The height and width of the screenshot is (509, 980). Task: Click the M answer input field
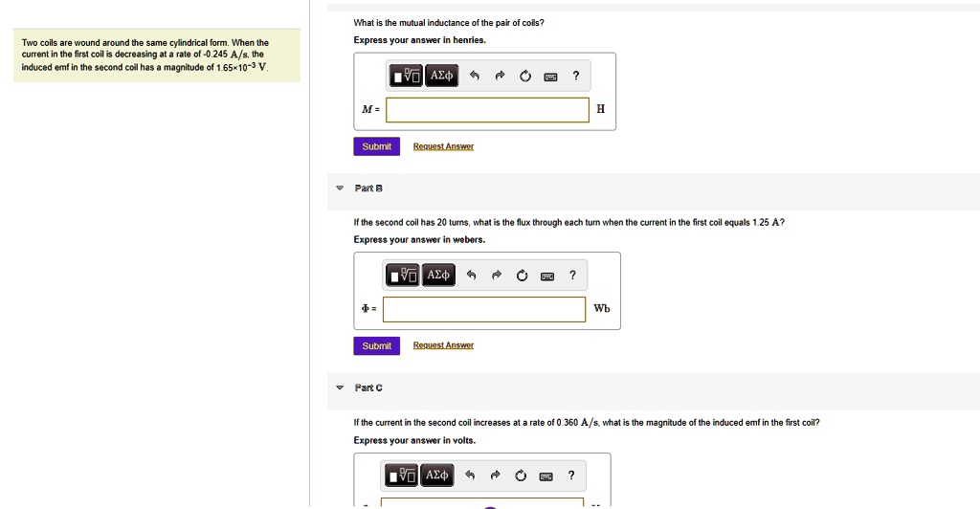488,110
